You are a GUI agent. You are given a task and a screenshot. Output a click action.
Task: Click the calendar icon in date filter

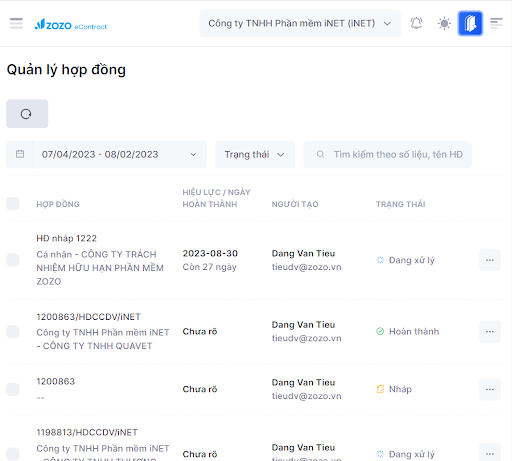[x=20, y=154]
